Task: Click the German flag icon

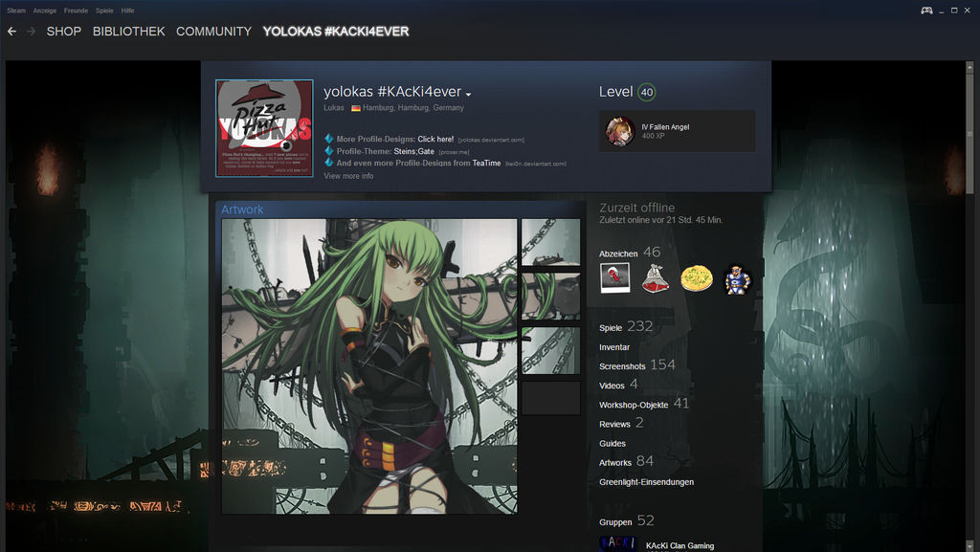Action: 356,108
